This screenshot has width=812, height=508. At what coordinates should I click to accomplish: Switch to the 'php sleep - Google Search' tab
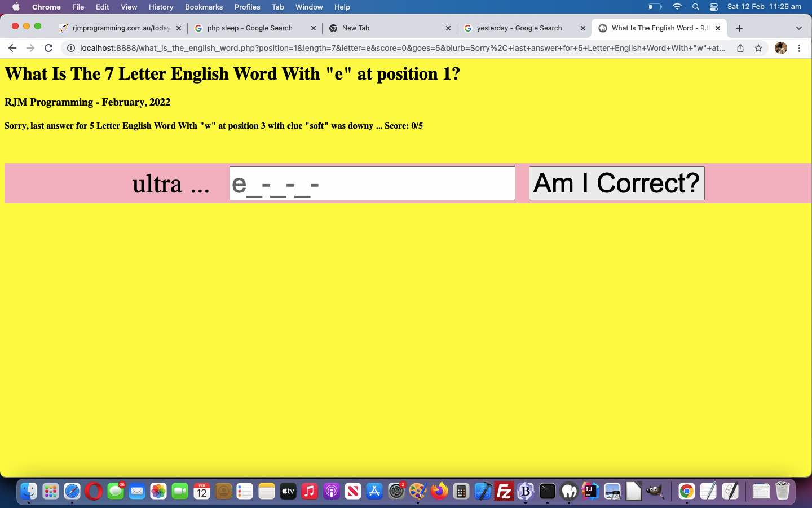click(x=250, y=28)
